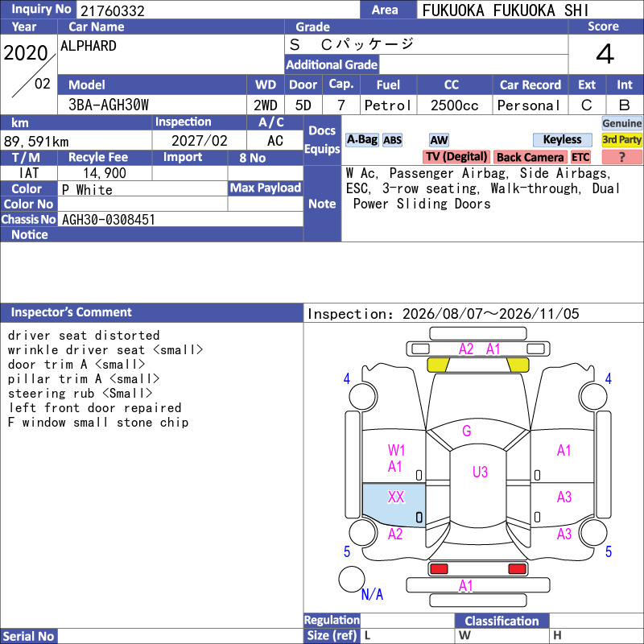
Task: Click the W1 mark on left front door
Action: [396, 451]
